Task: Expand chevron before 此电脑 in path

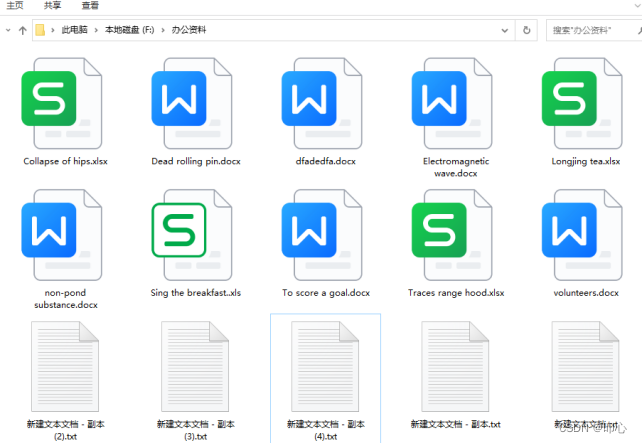Action: point(53,30)
